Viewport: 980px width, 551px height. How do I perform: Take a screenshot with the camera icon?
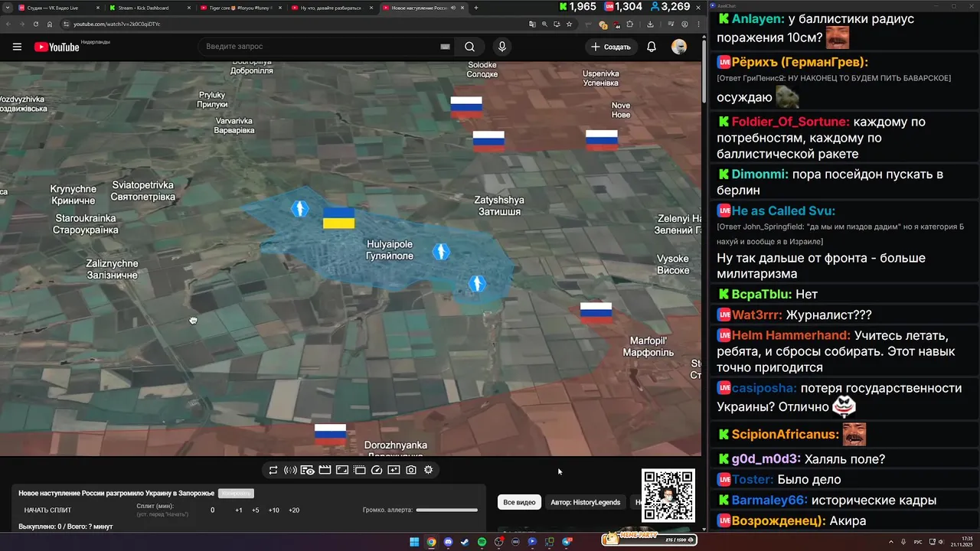(411, 470)
